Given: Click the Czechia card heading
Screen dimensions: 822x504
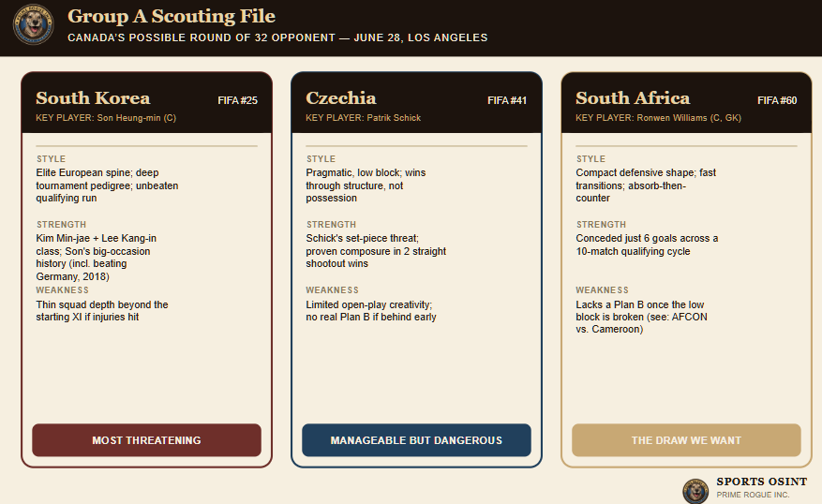Looking at the screenshot, I should [341, 98].
